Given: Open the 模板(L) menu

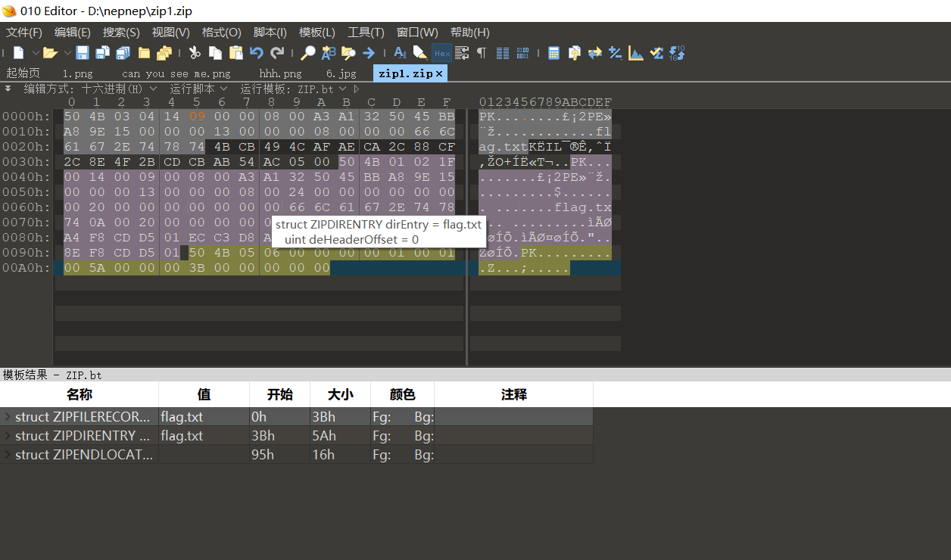Looking at the screenshot, I should pos(317,33).
